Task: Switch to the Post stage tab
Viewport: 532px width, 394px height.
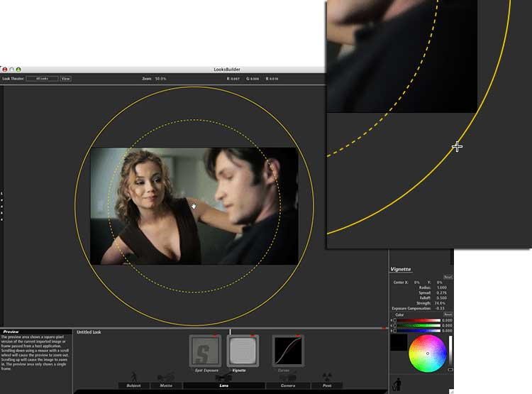Action: coord(327,385)
